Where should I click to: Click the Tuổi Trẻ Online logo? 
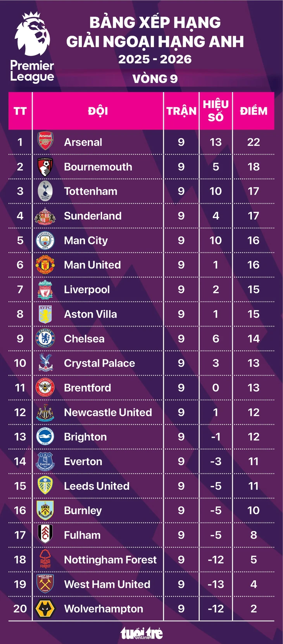[x=141, y=633]
